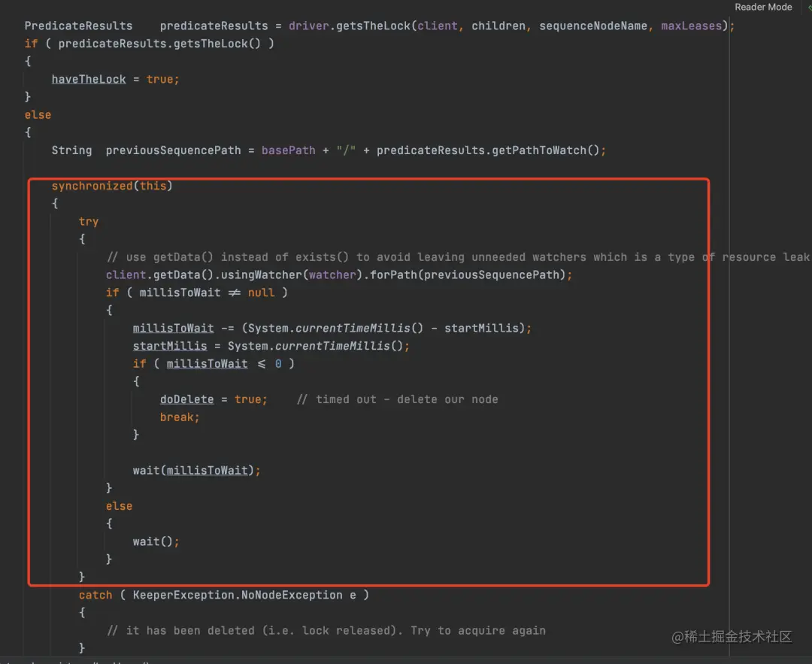
Task: Click 'this' inside synchronized parentheses
Action: [153, 186]
